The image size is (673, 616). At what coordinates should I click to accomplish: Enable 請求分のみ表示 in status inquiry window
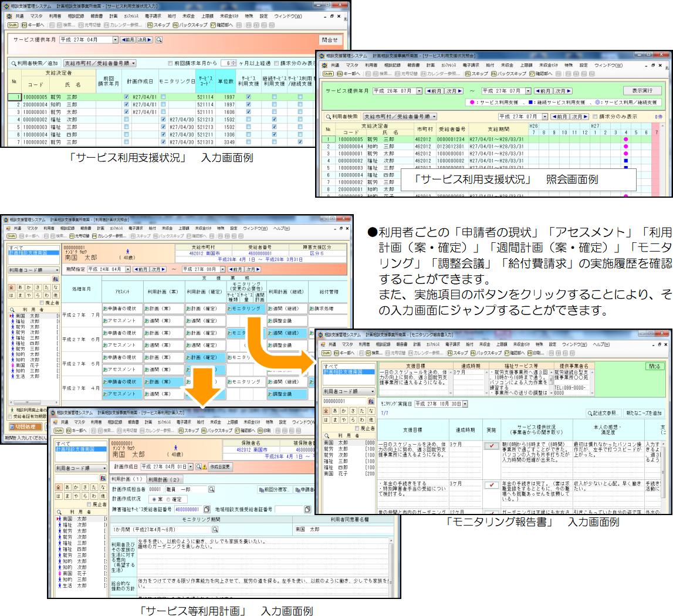[595, 117]
